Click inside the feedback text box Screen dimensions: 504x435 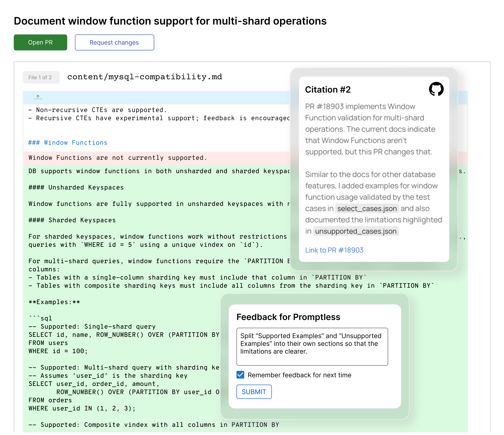click(312, 346)
